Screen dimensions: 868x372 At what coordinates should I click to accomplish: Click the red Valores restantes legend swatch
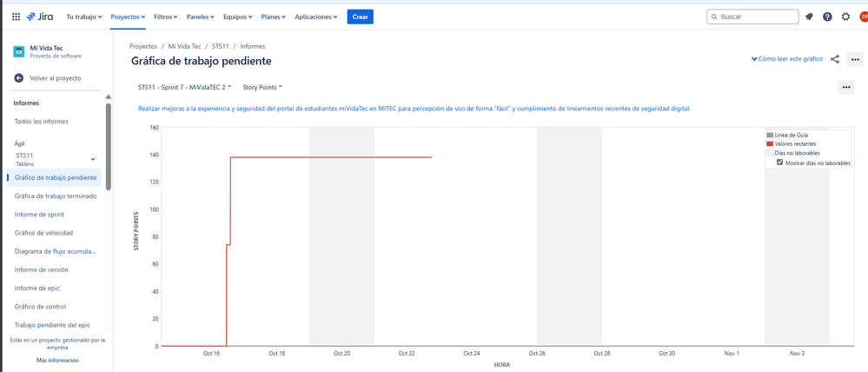click(770, 143)
